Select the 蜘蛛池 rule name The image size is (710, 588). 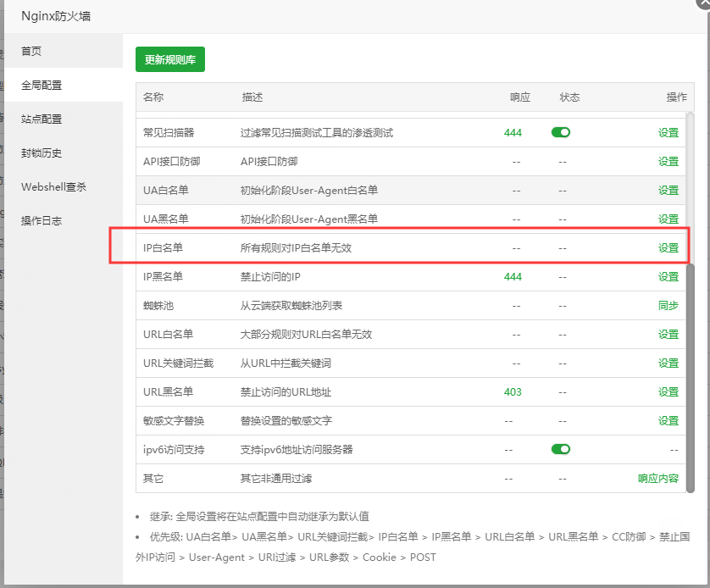(x=158, y=306)
